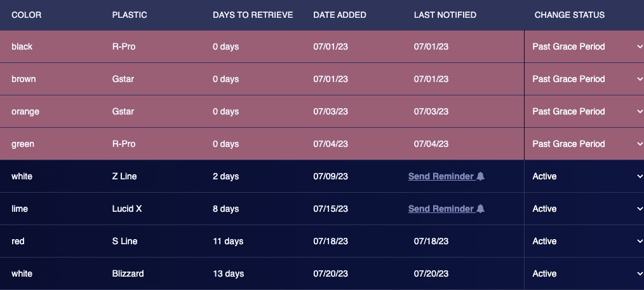Send reminder for the lime Lucid X disc
Screen dimensions: 644x290
pyautogui.click(x=441, y=209)
